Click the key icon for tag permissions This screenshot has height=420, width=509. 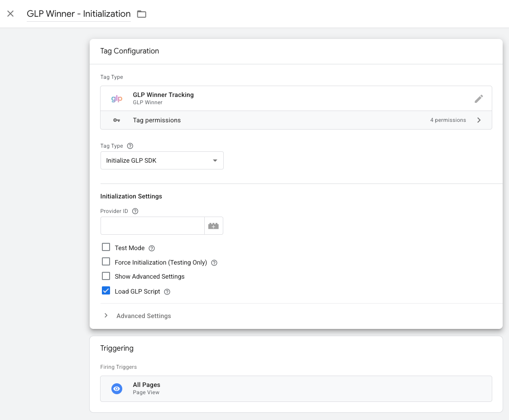coord(117,121)
